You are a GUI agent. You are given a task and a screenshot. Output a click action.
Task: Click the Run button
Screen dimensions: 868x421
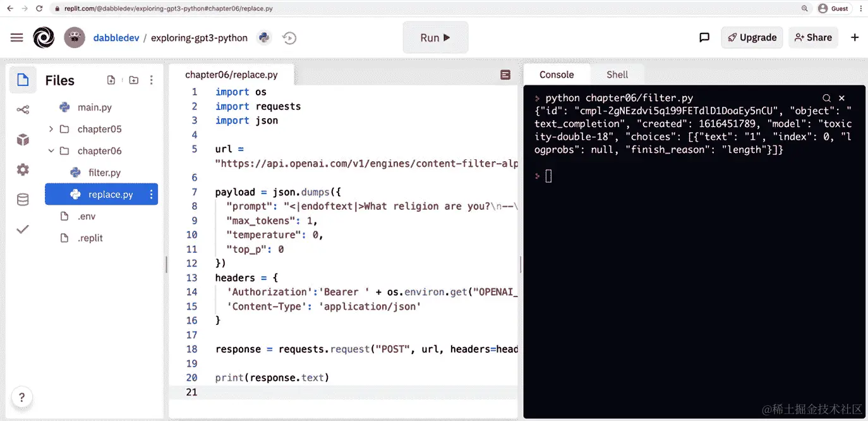[435, 37]
